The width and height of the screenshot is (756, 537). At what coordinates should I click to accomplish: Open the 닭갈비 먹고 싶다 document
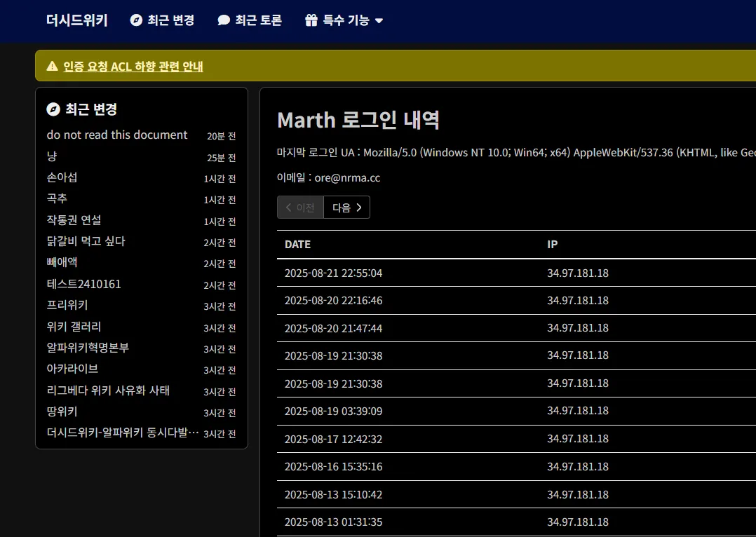point(86,241)
